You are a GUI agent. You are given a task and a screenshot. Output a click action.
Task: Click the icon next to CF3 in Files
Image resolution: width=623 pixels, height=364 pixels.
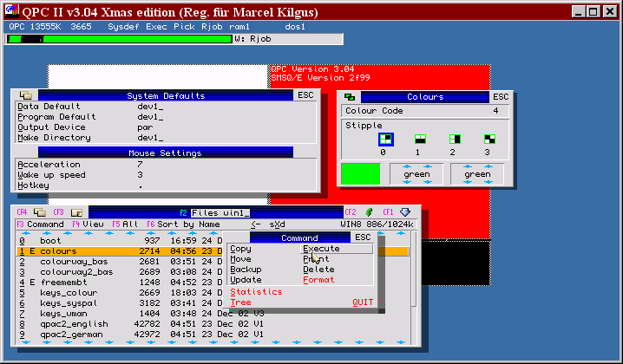[x=76, y=212]
